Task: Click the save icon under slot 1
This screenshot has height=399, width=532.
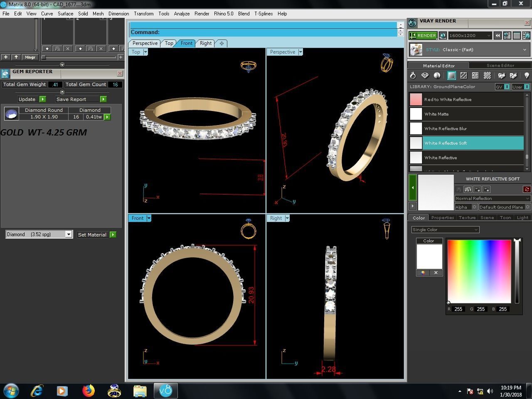Action: 57,49
